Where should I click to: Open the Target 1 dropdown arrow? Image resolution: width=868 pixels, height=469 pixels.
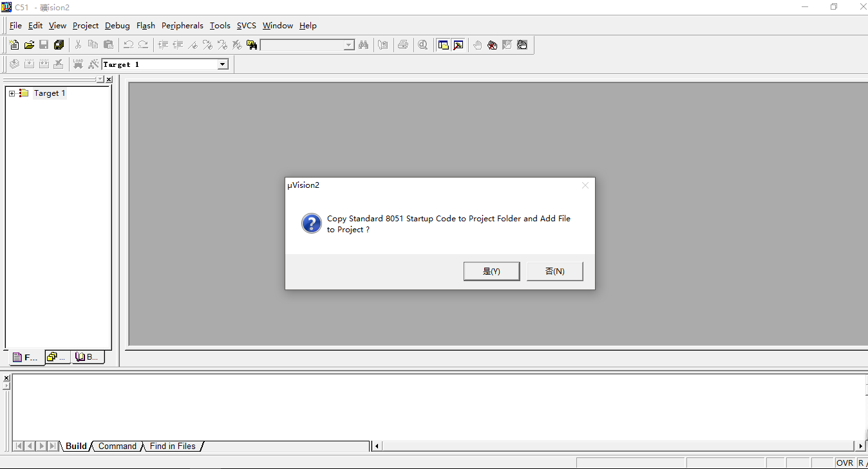[223, 64]
